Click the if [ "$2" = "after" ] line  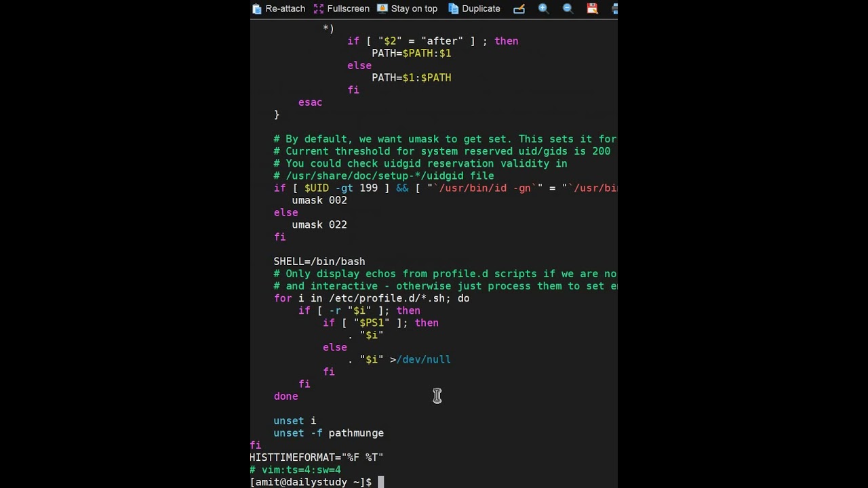tap(433, 41)
